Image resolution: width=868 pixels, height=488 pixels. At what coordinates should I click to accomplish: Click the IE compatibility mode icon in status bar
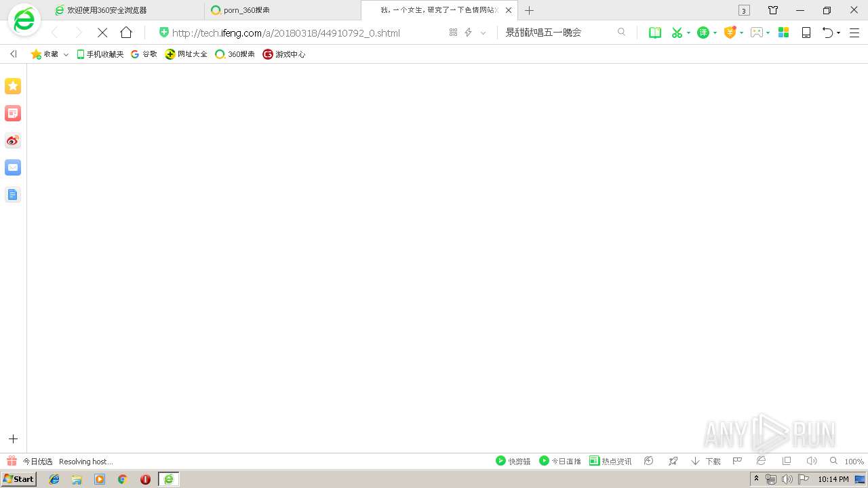pos(761,461)
